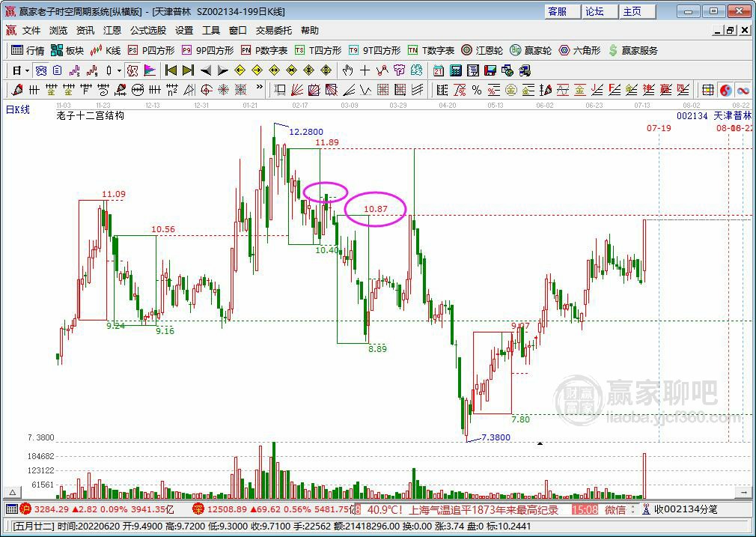756x537 pixels.
Task: Click the floppy disk save icon
Action: tap(490, 71)
